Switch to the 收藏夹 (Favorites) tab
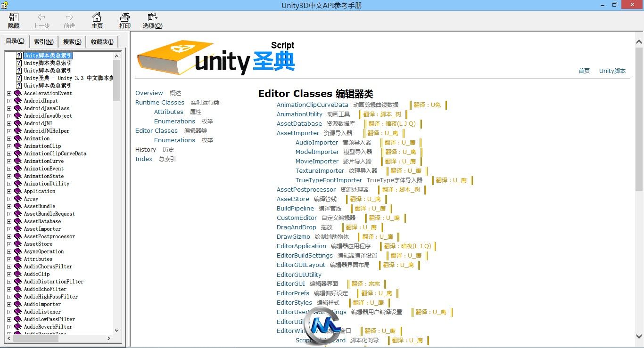 pyautogui.click(x=102, y=41)
